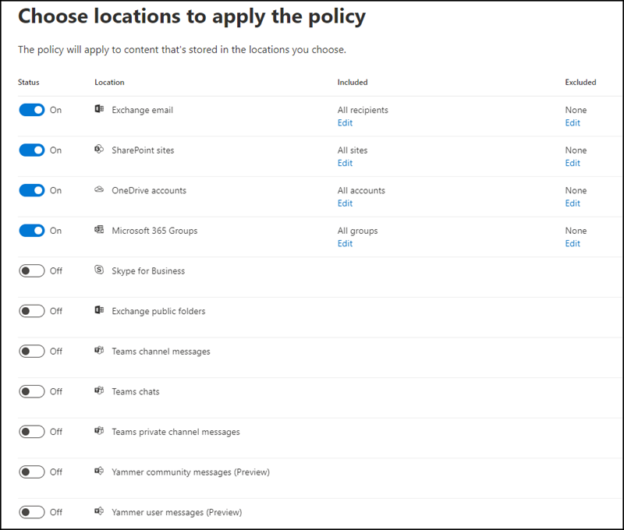Turn on Yammer user messages toggle

pos(32,512)
